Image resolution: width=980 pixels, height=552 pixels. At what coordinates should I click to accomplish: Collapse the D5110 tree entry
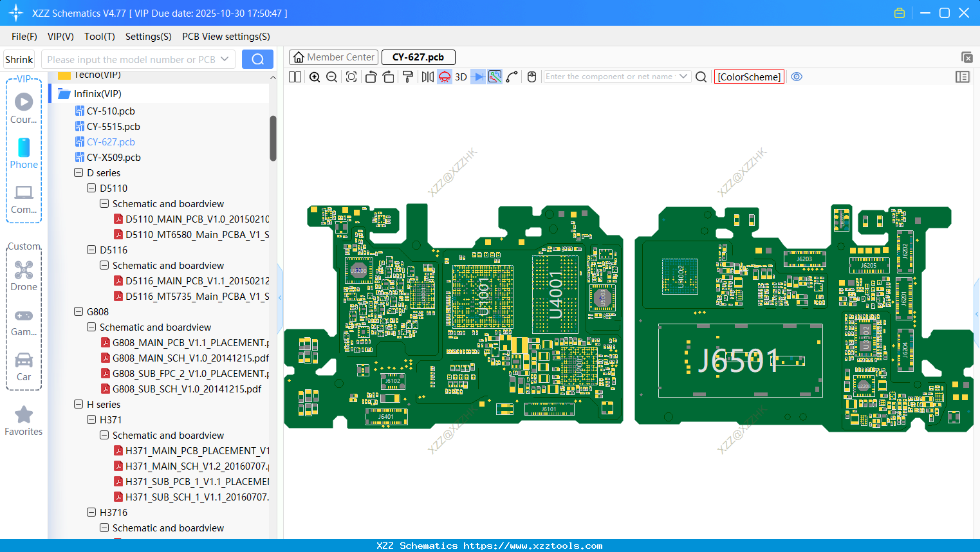[x=91, y=188]
